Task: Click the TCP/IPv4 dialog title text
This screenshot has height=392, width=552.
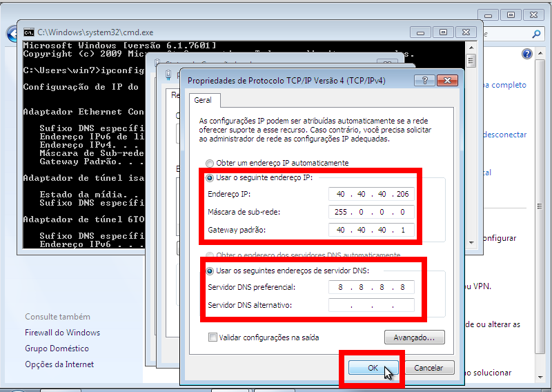Action: [286, 81]
